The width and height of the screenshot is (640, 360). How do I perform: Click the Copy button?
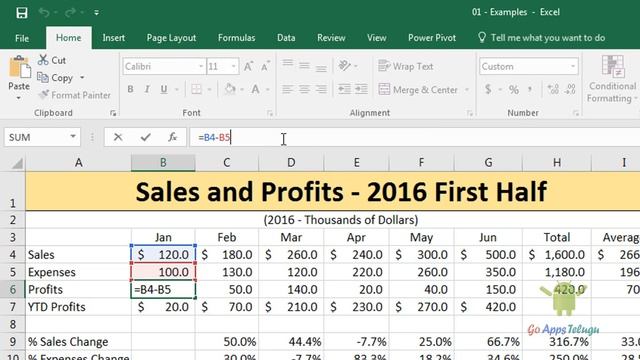click(x=55, y=78)
